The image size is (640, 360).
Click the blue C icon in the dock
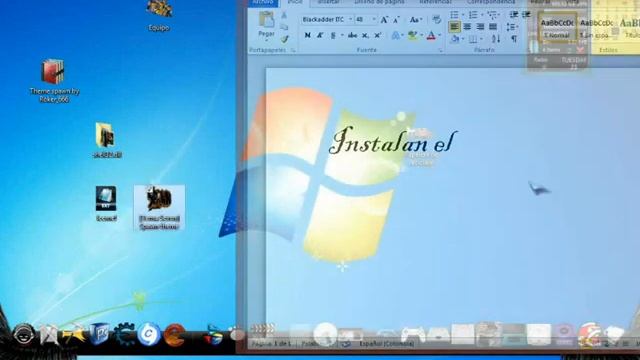coord(149,334)
